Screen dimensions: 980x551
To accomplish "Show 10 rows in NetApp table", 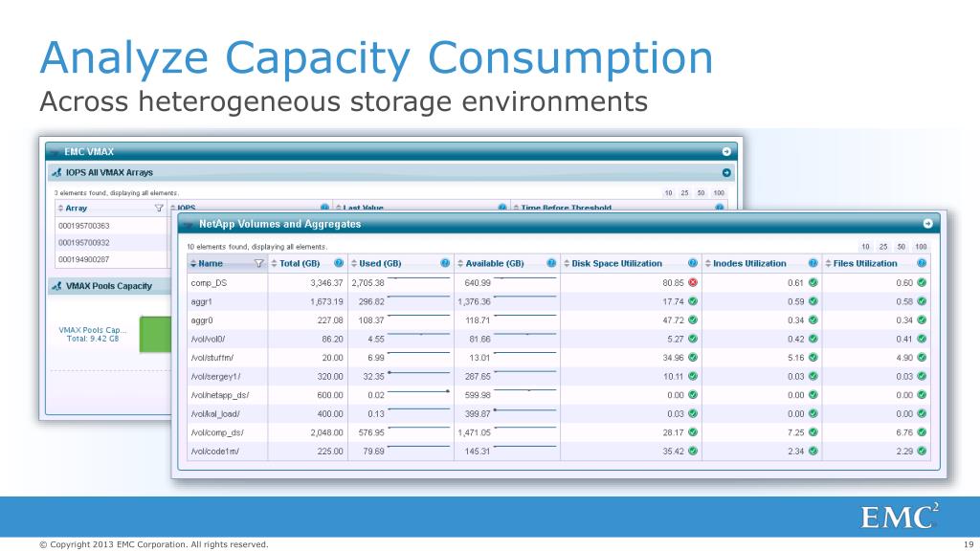I will pyautogui.click(x=865, y=247).
